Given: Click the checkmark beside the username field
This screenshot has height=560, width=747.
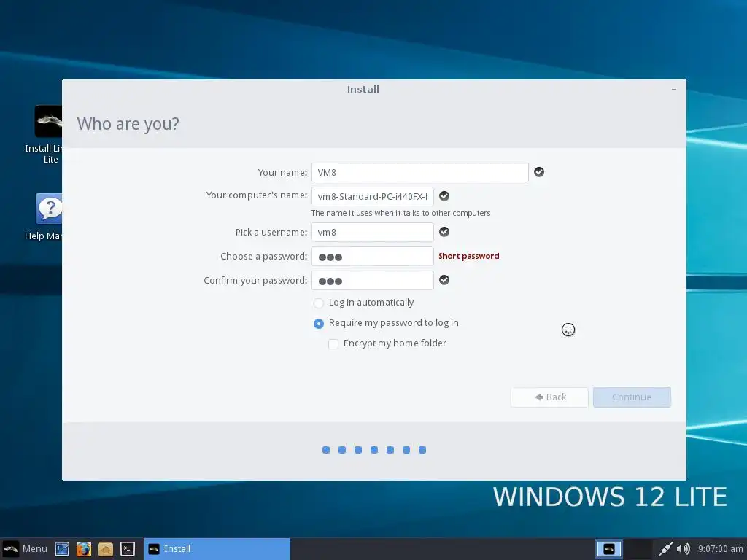Looking at the screenshot, I should [x=444, y=231].
